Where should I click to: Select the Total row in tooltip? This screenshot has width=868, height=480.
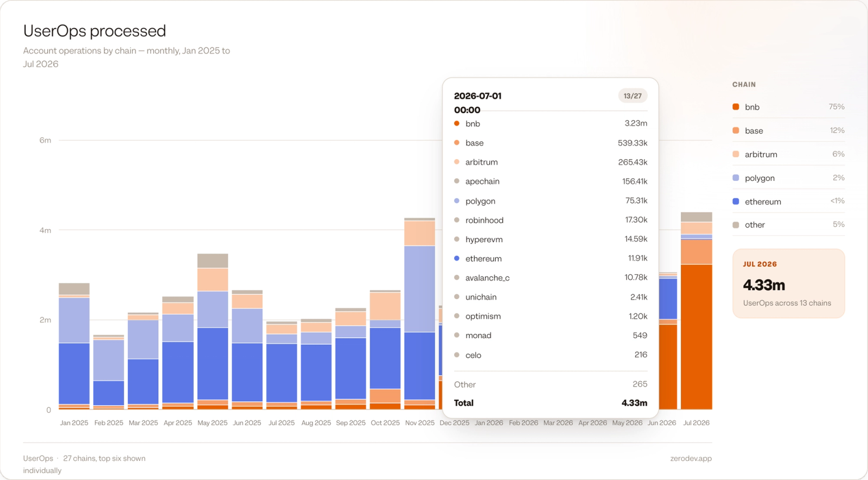coord(551,403)
